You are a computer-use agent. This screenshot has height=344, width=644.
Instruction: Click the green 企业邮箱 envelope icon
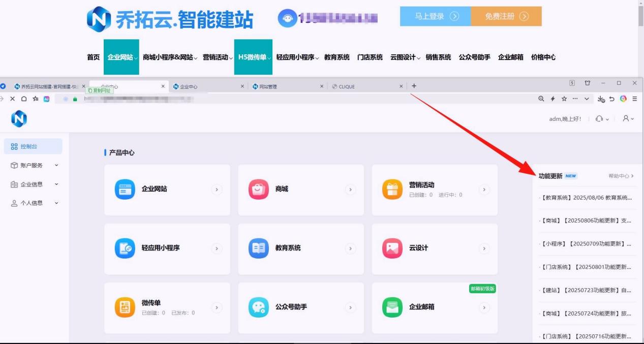point(392,307)
